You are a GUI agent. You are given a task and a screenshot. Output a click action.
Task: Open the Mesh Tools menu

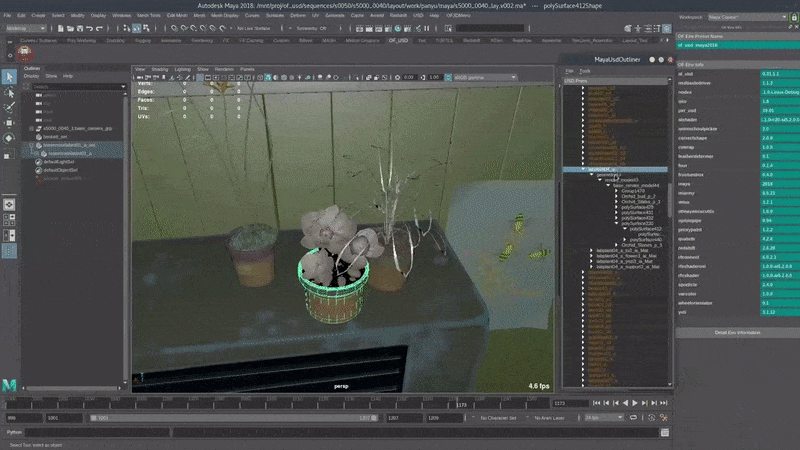(148, 16)
